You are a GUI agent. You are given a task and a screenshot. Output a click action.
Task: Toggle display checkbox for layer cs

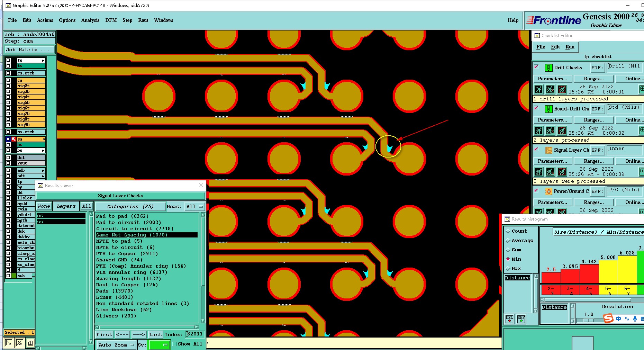click(x=8, y=80)
